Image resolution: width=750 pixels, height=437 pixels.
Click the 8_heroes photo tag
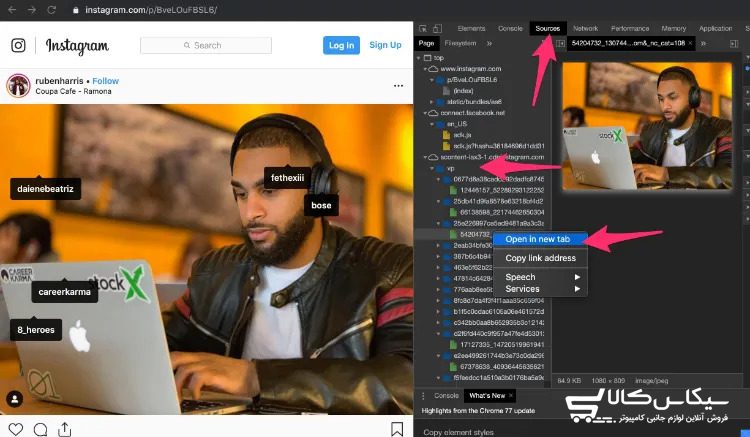click(36, 330)
